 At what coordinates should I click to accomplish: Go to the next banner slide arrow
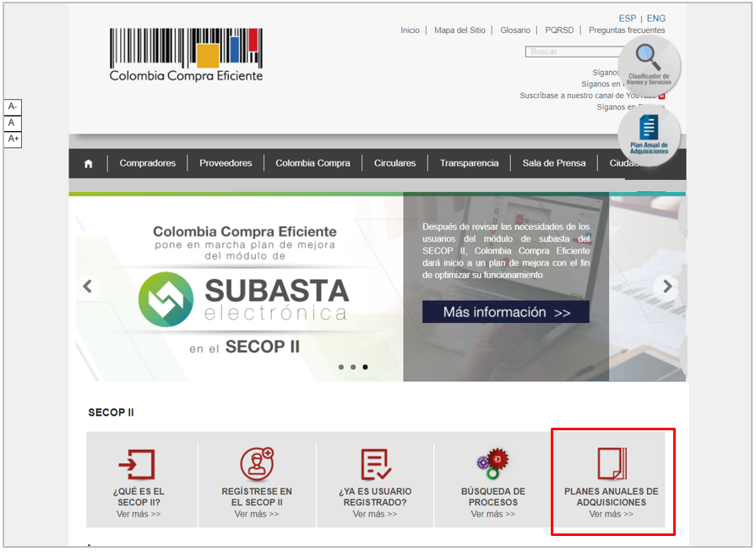667,286
